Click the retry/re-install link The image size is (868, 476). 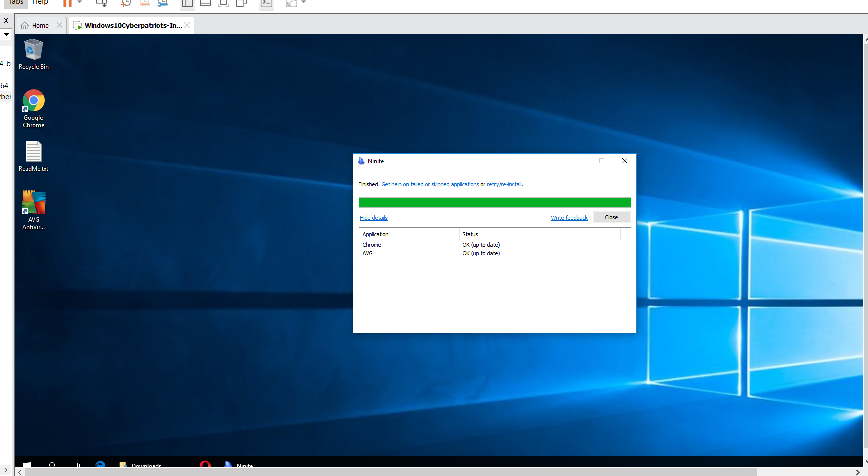(505, 184)
